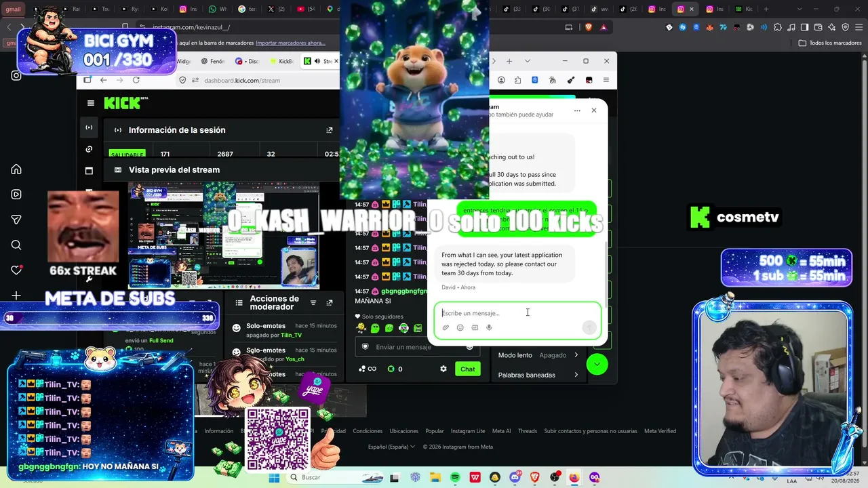Viewport: 868px width, 488px height.
Task: Open the Kick dashboard hamburger menu
Action: 91,103
